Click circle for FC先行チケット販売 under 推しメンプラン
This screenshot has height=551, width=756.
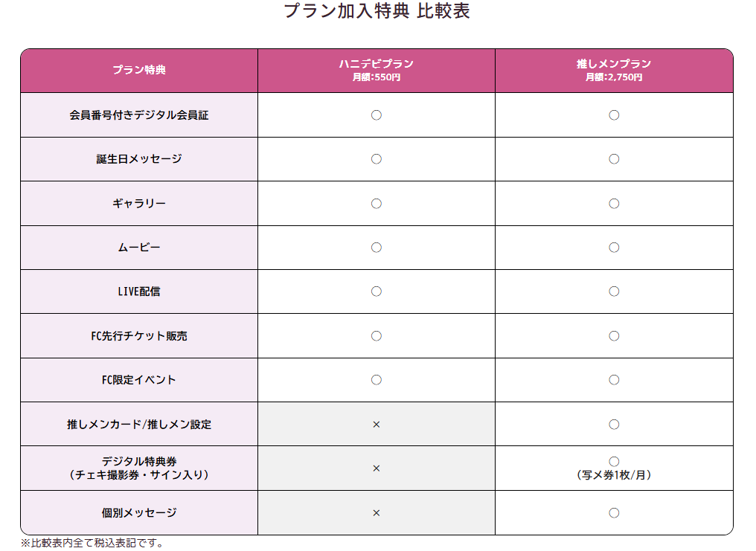(x=614, y=336)
